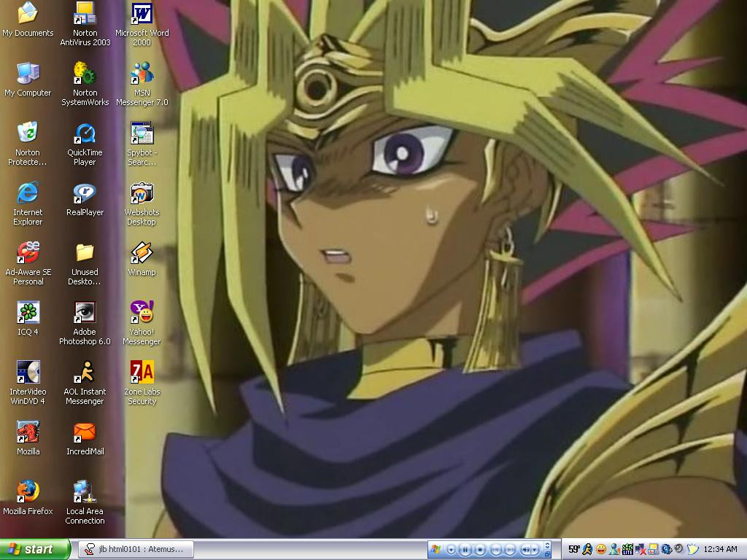Click the Windows Media Player logo on the toolbar
Viewport: 747px width, 560px height.
click(x=435, y=549)
